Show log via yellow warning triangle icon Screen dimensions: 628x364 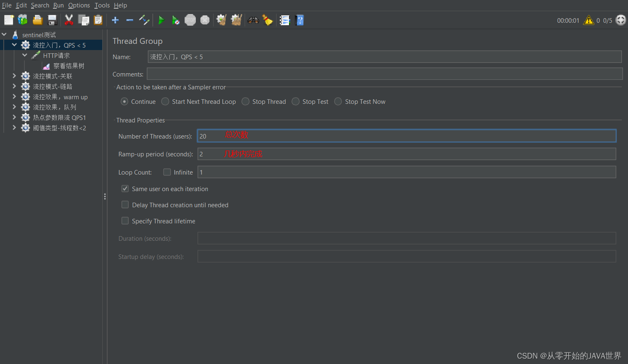point(589,20)
